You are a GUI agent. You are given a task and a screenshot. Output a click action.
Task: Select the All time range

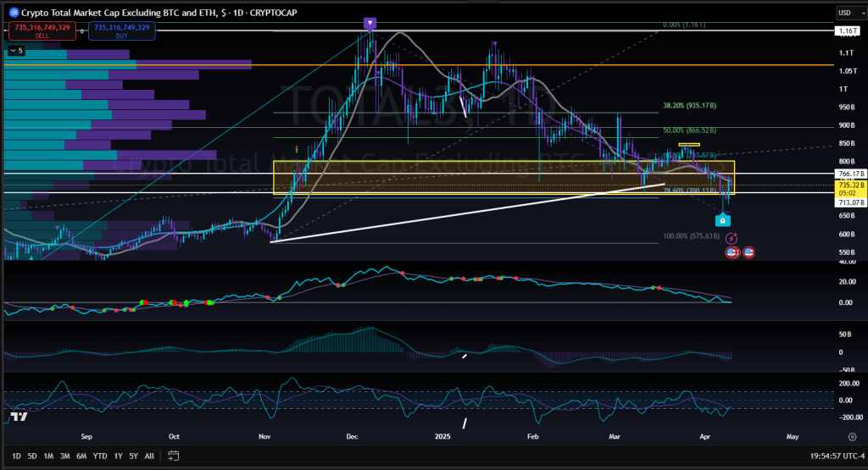point(149,456)
